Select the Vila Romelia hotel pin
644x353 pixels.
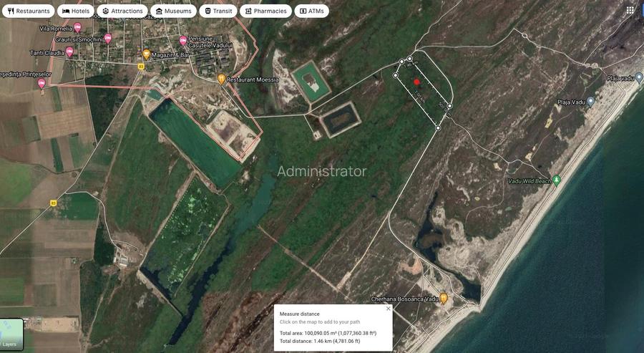tap(77, 27)
